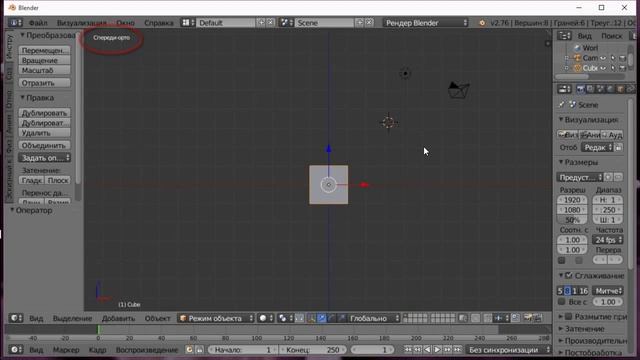Enable the Все с full sample checkbox
Image resolution: width=640 pixels, height=360 pixels.
pyautogui.click(x=562, y=302)
